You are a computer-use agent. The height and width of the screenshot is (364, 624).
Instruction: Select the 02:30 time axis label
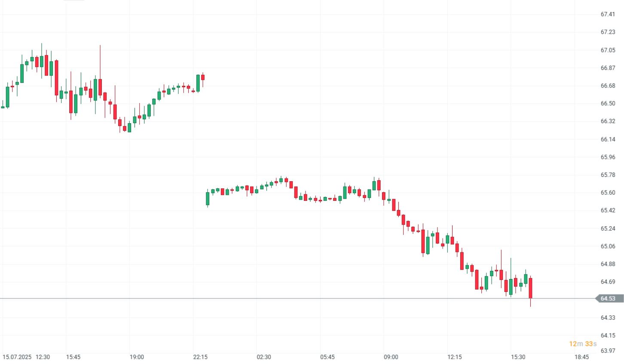tap(264, 357)
